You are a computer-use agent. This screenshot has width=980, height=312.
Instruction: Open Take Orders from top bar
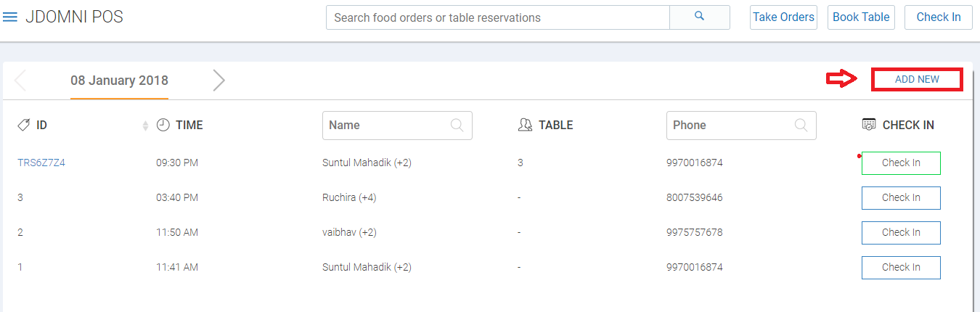pyautogui.click(x=784, y=17)
